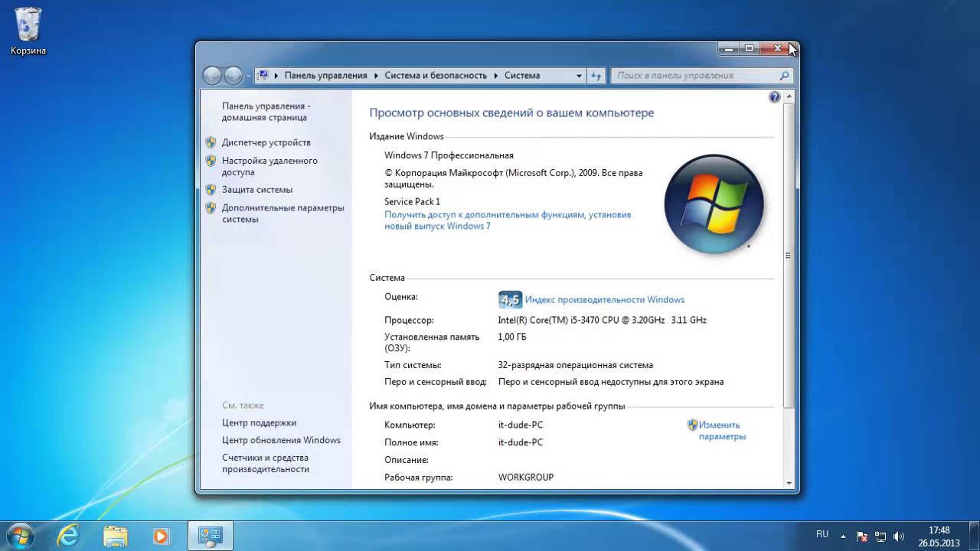The width and height of the screenshot is (980, 551).
Task: Open link to get new Windows 7 edition
Action: pyautogui.click(x=508, y=220)
